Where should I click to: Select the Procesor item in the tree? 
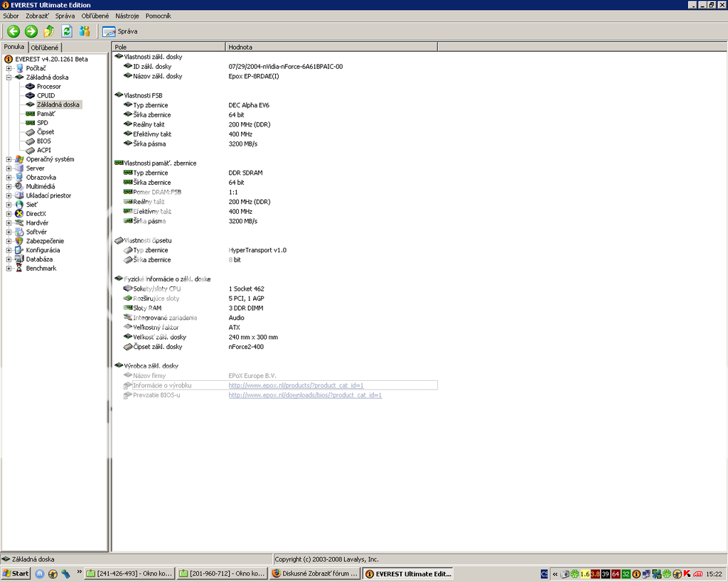(49, 86)
